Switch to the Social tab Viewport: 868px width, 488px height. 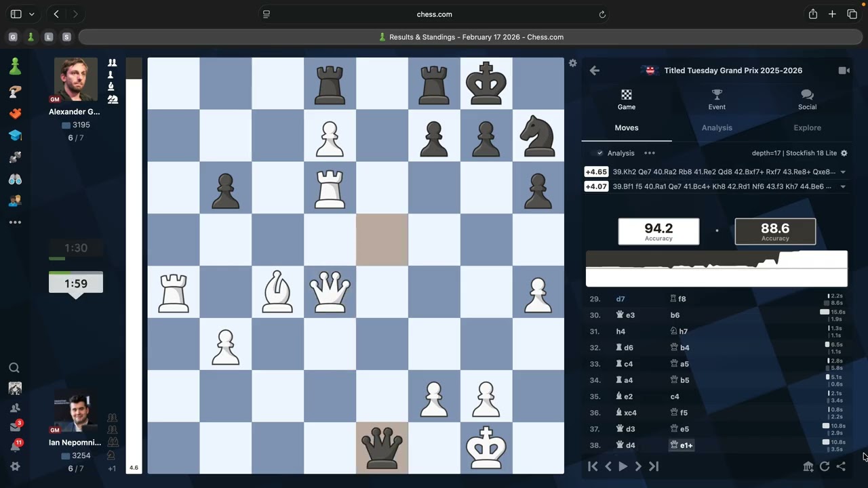(807, 99)
